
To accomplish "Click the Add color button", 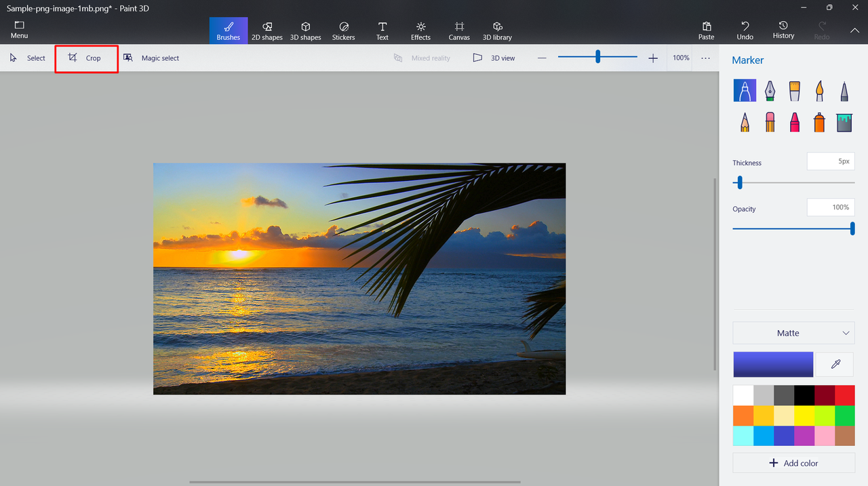I will pyautogui.click(x=793, y=463).
